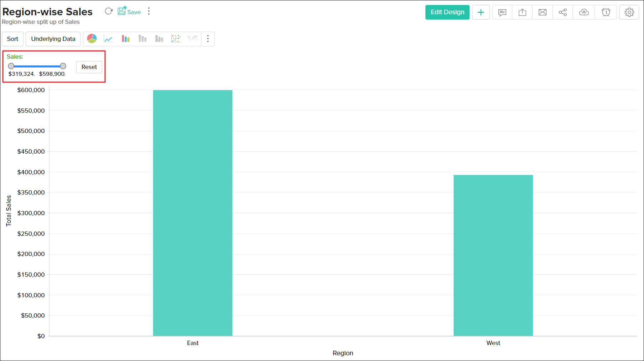Open more chart types menu
644x361 pixels.
click(x=208, y=39)
